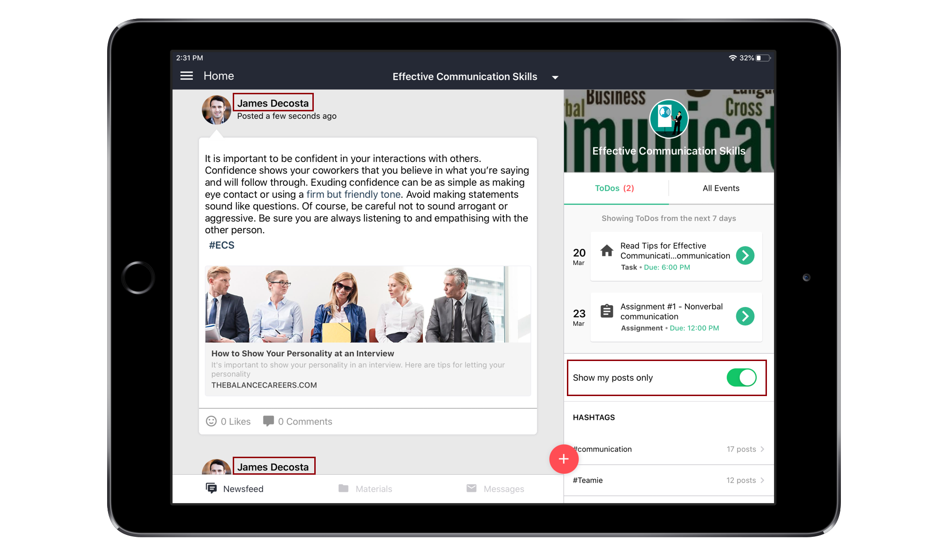Tap the 2:31 PM clock
Viewport: 948px width, 560px height.
tap(190, 58)
